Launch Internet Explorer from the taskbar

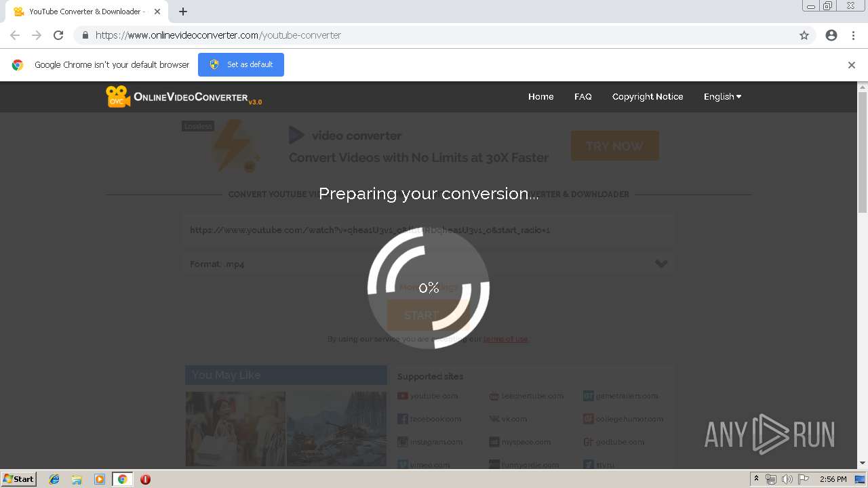pos(54,479)
